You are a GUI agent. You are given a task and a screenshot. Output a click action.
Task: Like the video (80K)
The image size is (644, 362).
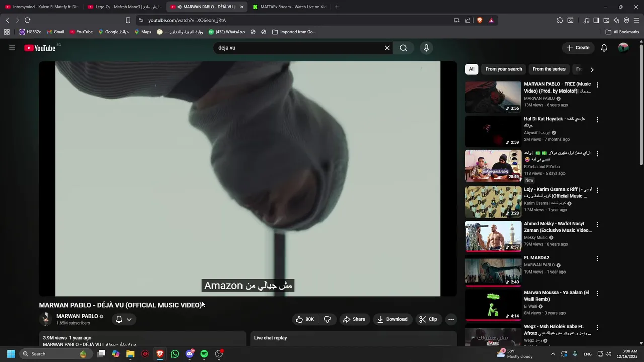tap(305, 319)
